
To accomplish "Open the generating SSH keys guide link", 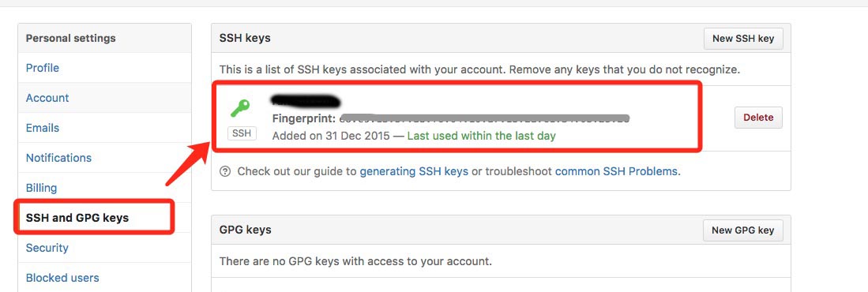I will 414,171.
